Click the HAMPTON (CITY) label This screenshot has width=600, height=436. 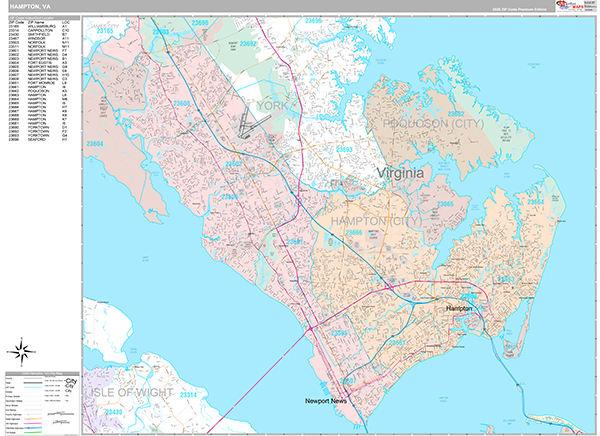pos(376,221)
